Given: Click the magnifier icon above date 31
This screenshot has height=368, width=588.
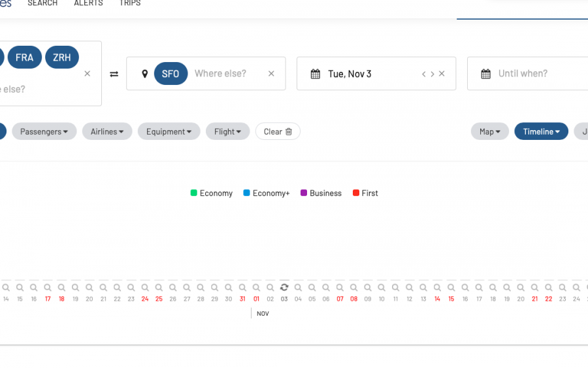Looking at the screenshot, I should coord(242,287).
